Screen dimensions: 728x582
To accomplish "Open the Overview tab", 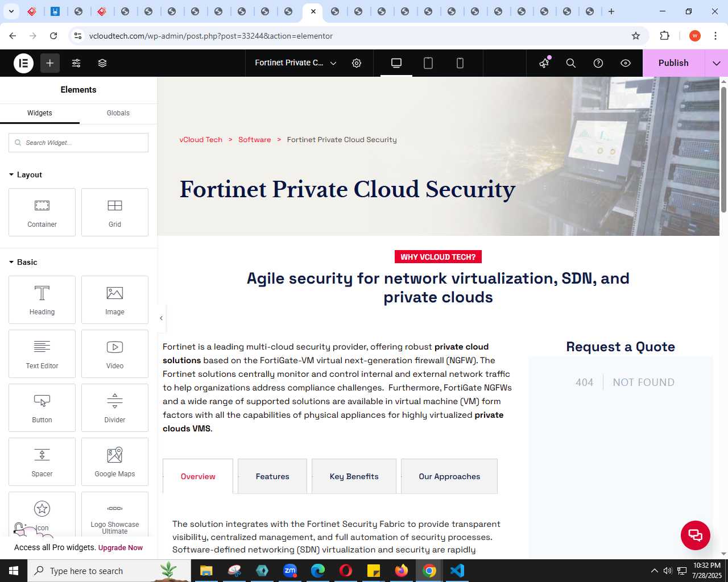I will 198,476.
